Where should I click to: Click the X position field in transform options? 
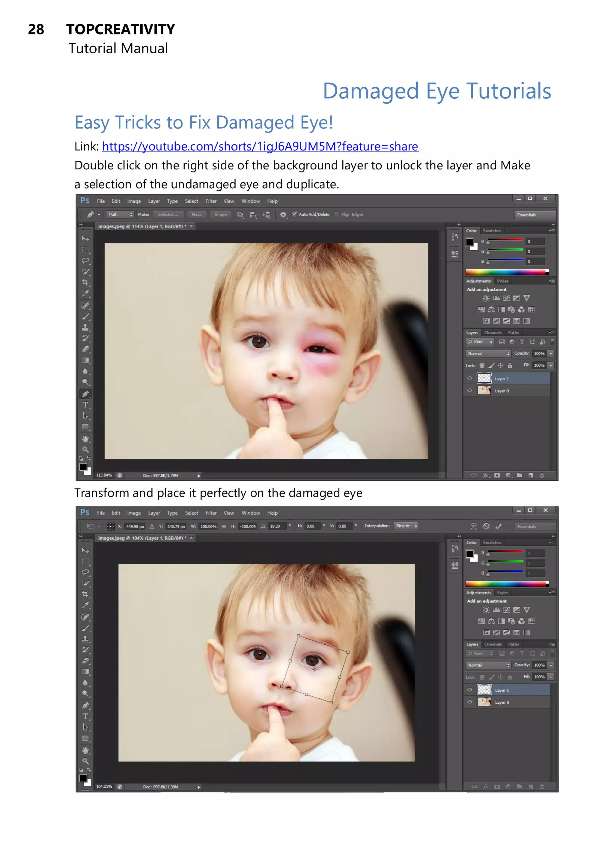pyautogui.click(x=135, y=526)
